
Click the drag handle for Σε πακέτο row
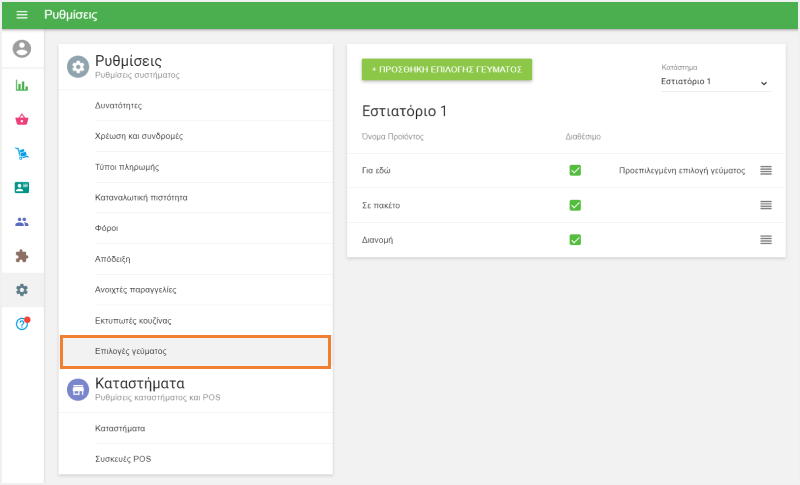(x=766, y=205)
